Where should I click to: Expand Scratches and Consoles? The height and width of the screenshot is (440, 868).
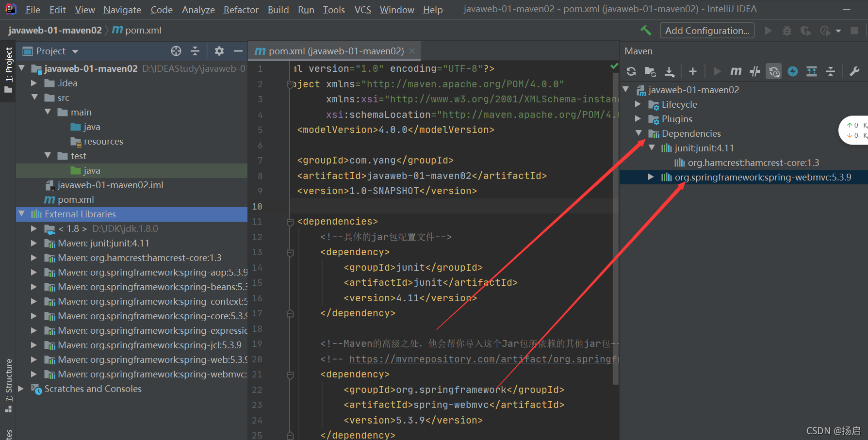21,389
